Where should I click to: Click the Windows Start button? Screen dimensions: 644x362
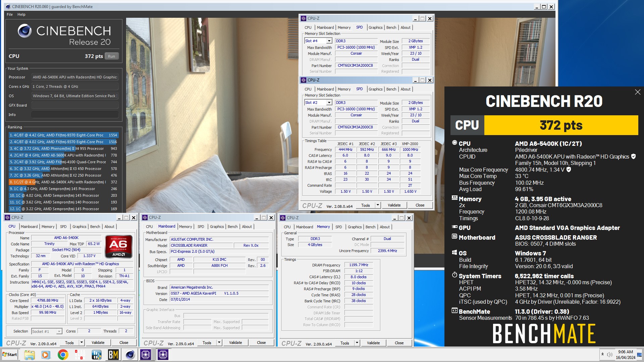10,355
